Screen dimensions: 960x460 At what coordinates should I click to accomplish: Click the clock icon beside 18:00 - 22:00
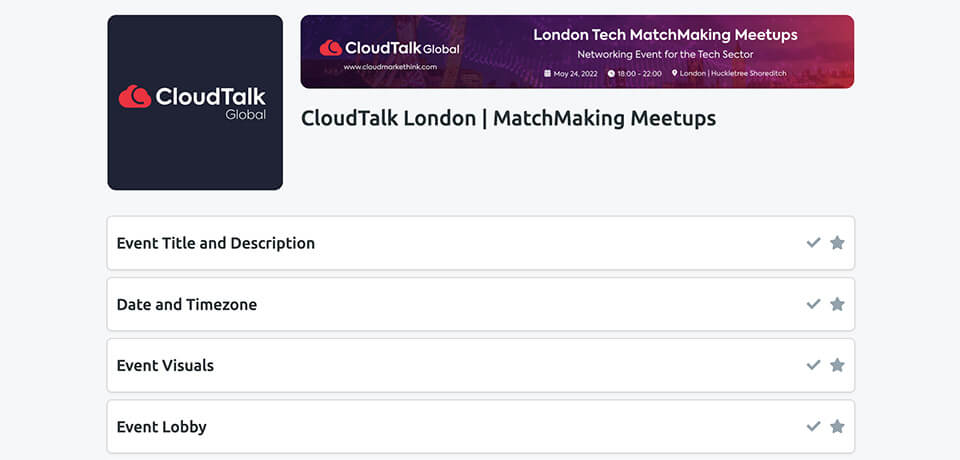coord(611,73)
